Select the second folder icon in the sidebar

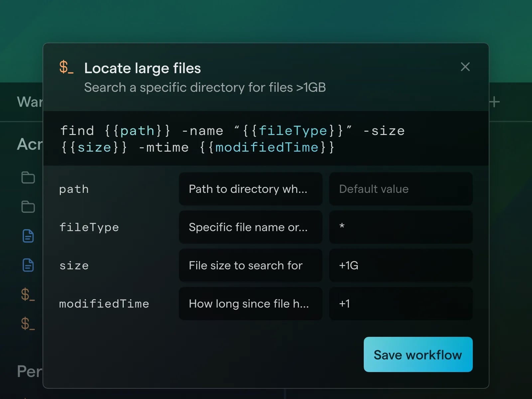[28, 207]
